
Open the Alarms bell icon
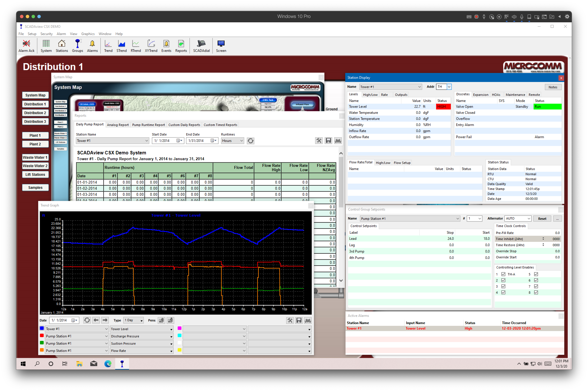92,46
